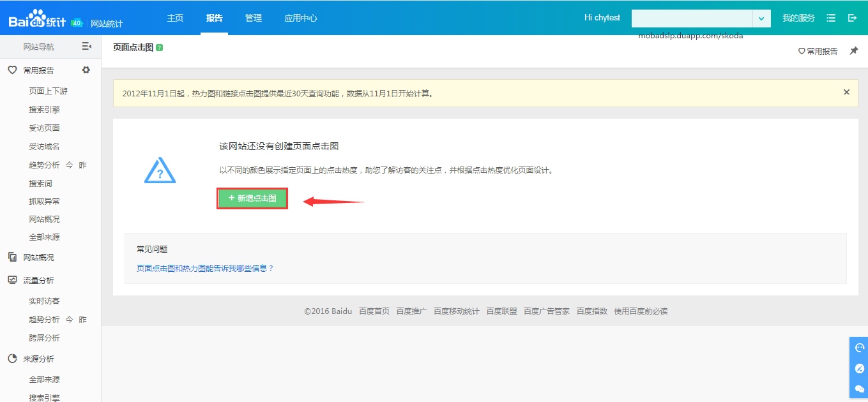Click the website selector input field
The width and height of the screenshot is (868, 402).
[x=692, y=19]
